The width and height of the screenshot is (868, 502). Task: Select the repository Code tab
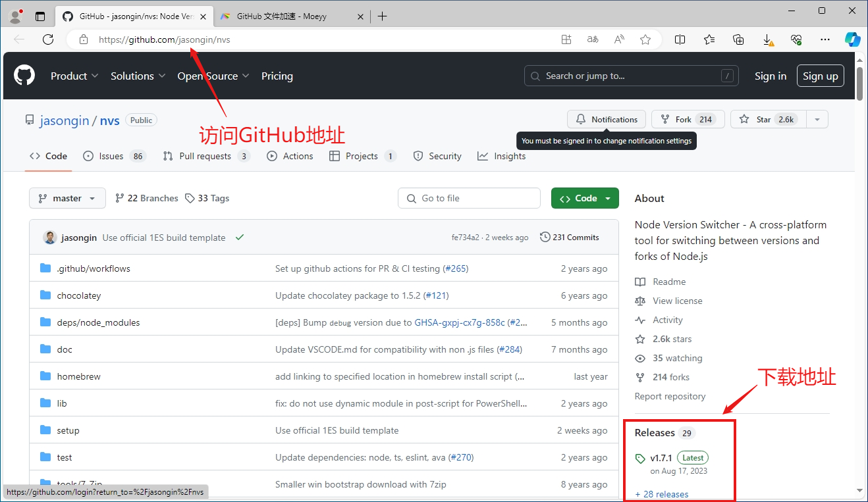pyautogui.click(x=48, y=156)
